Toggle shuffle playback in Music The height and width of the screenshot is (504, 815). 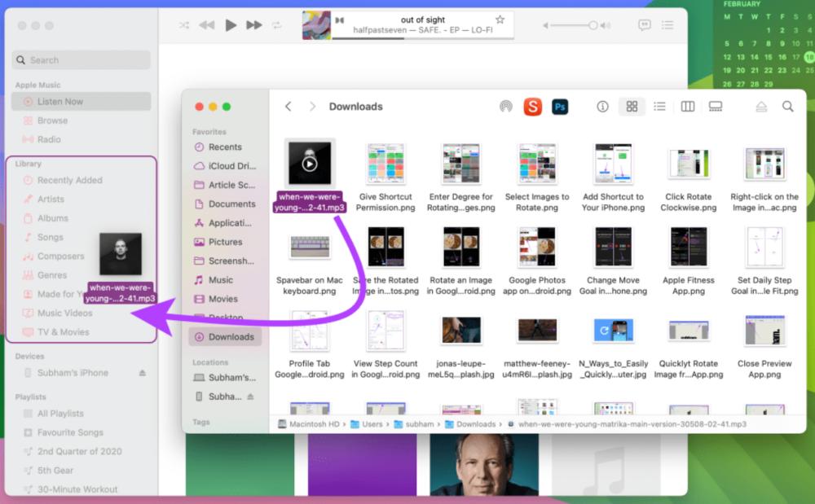186,25
